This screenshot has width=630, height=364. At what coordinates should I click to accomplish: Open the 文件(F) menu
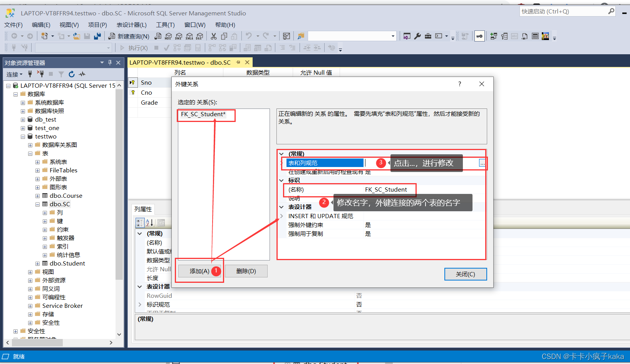pos(13,25)
